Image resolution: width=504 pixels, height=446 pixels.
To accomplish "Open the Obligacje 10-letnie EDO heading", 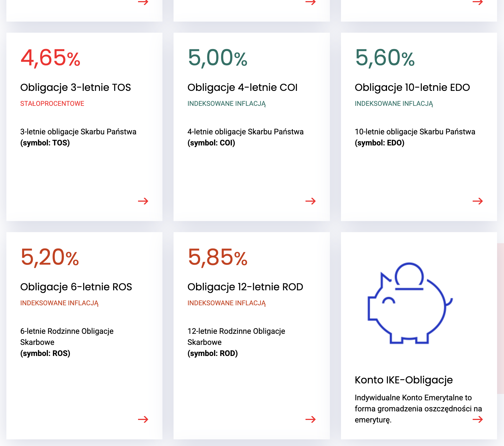I will [412, 88].
